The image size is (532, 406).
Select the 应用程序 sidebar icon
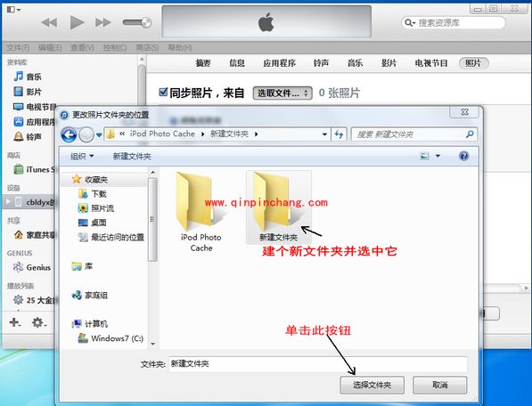click(x=19, y=122)
